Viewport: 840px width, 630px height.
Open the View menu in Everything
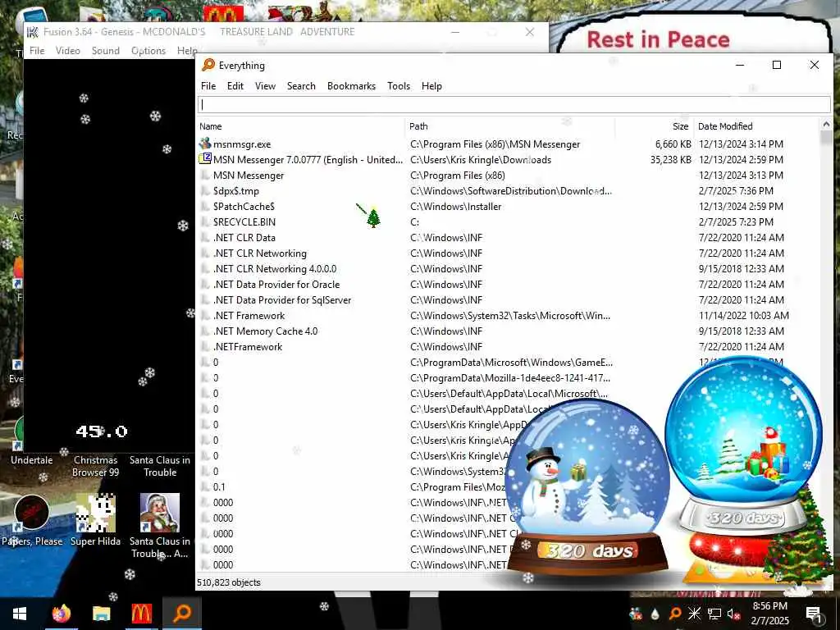pyautogui.click(x=265, y=85)
